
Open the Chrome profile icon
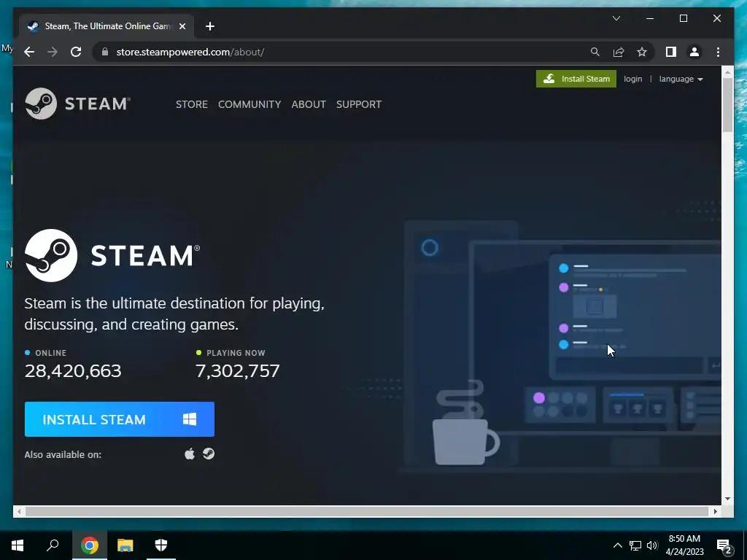(x=694, y=52)
